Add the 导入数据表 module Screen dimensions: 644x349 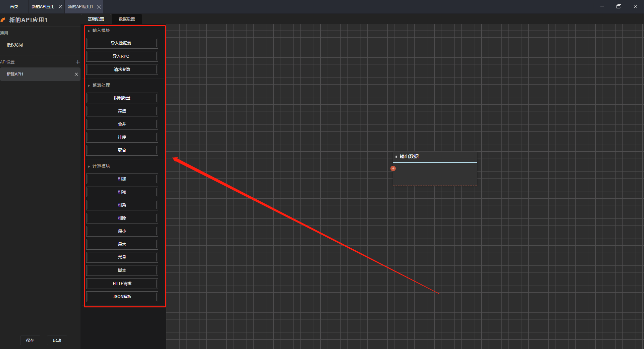pos(122,43)
